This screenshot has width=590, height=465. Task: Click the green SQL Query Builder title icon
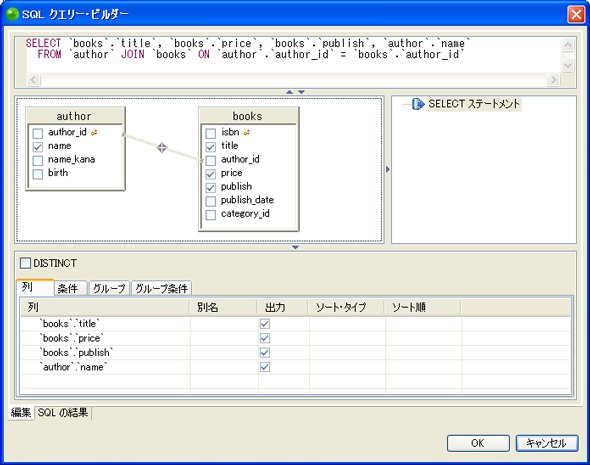(12, 14)
